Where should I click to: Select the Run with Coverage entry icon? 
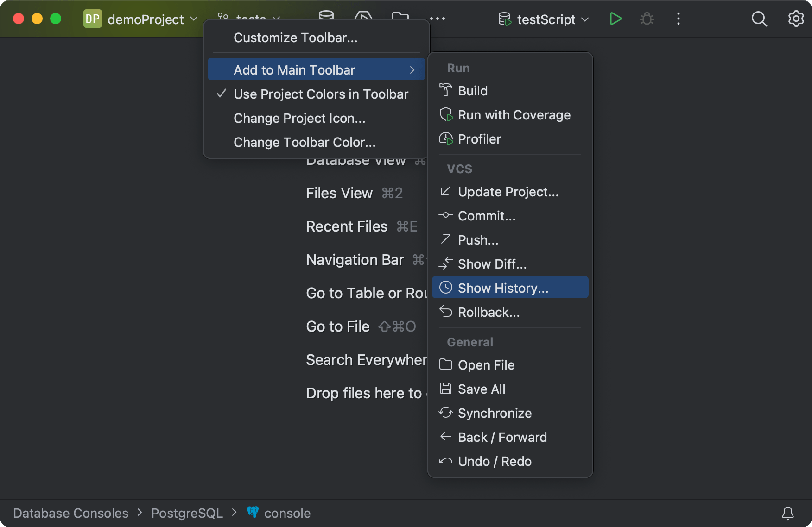coord(446,114)
